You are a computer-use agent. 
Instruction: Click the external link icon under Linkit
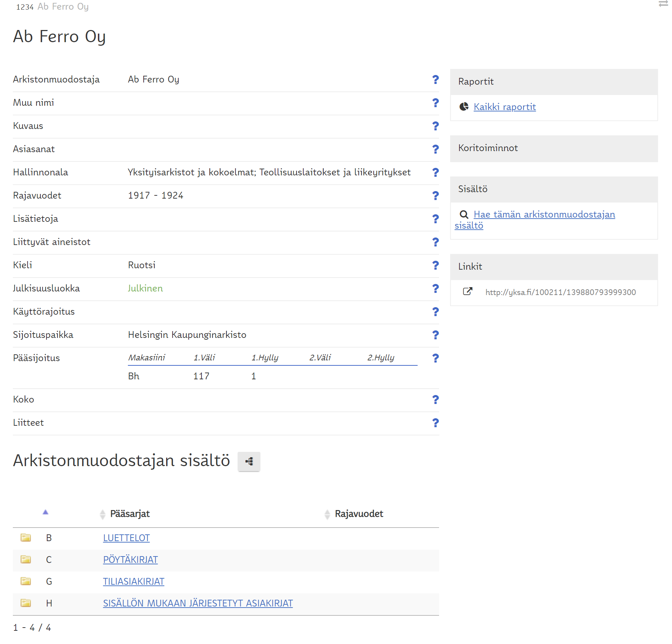click(467, 291)
